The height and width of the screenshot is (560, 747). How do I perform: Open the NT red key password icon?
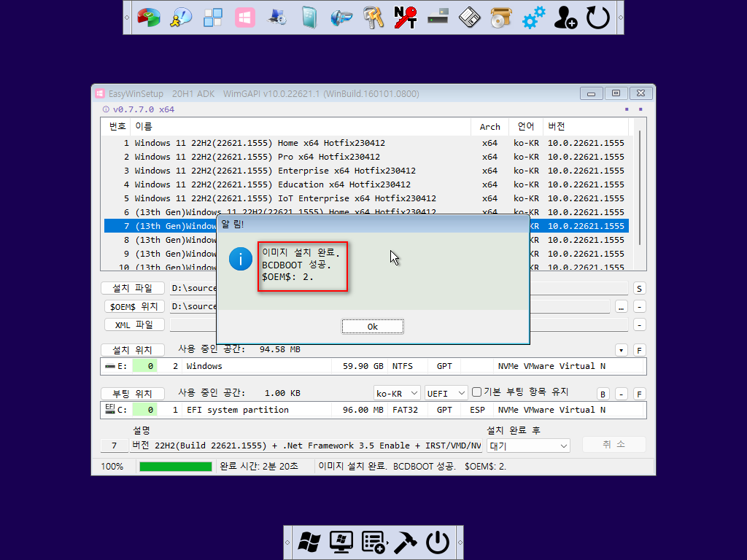pos(406,17)
